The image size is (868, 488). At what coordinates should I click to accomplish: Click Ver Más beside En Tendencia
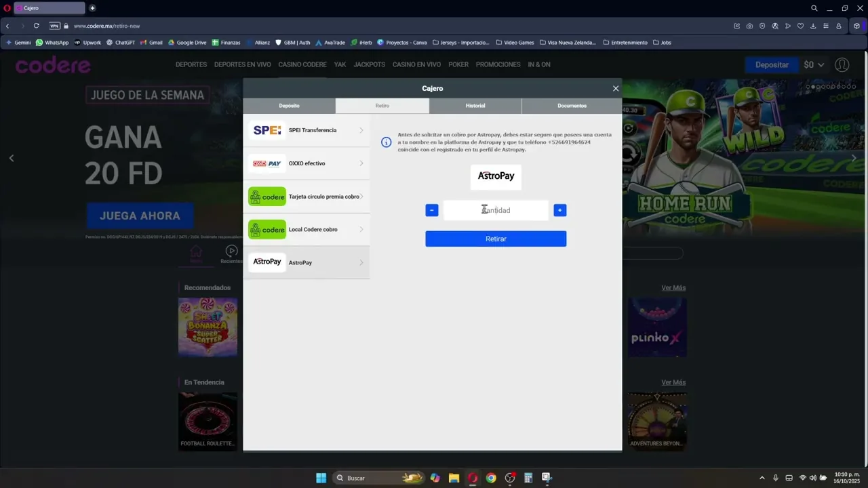pos(673,382)
